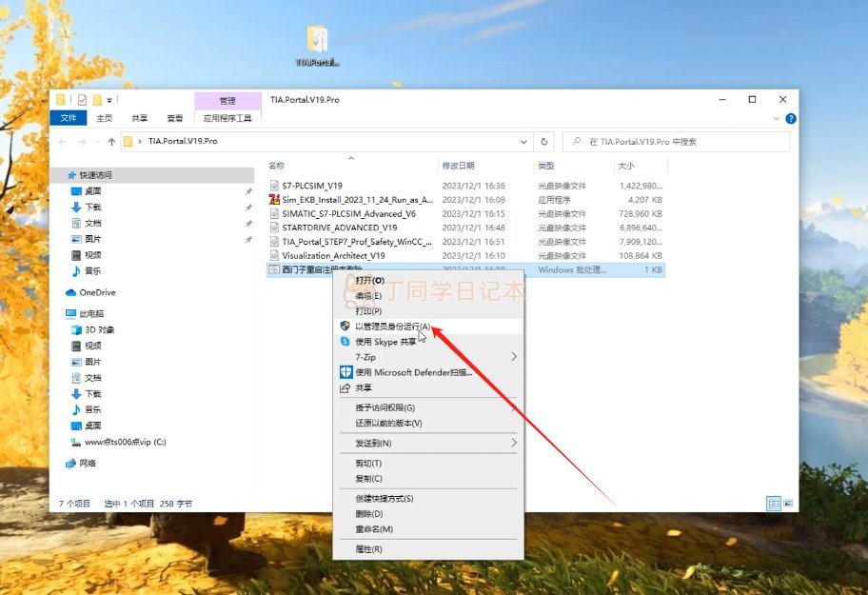Select www点ts006点vip (C:) drive
Image resolution: width=868 pixels, height=595 pixels.
[x=125, y=442]
